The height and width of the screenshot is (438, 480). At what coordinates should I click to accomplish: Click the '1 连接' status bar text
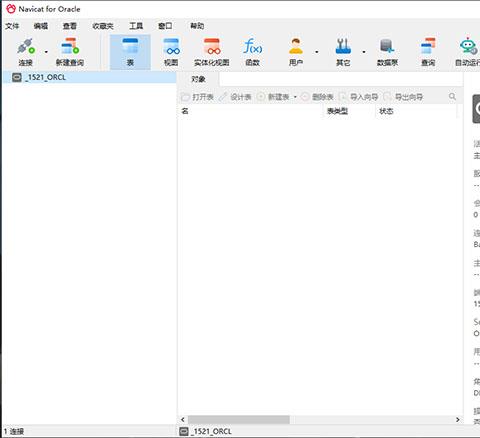(14, 431)
